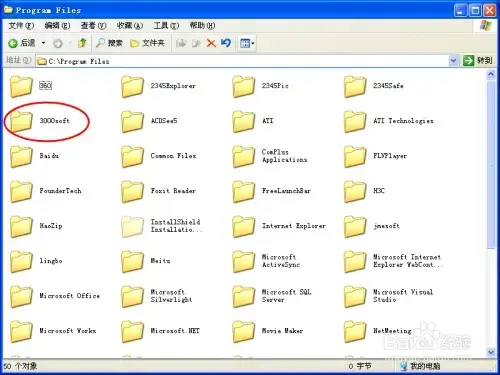Open the 帮助(H) menu
Viewport: 500px width, 375px height.
(x=202, y=26)
